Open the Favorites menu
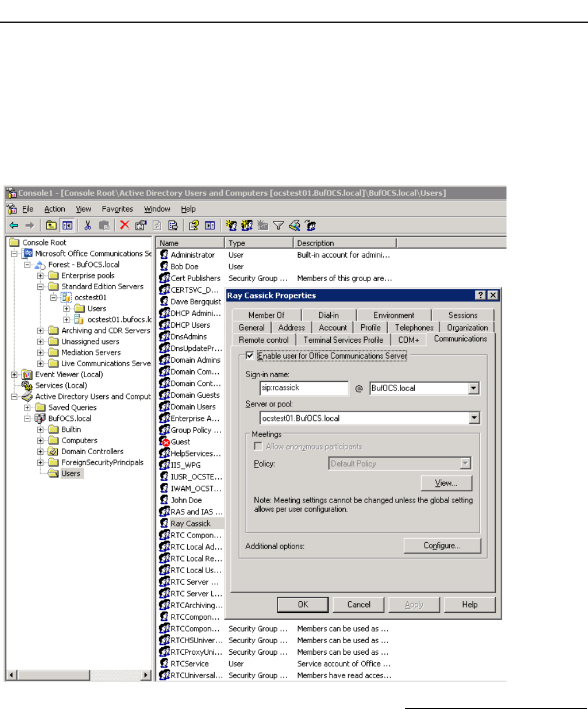The image size is (588, 709). (x=117, y=209)
